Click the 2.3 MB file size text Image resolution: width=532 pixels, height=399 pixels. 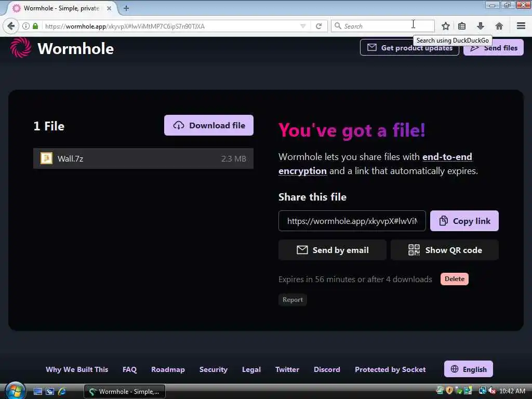point(233,159)
